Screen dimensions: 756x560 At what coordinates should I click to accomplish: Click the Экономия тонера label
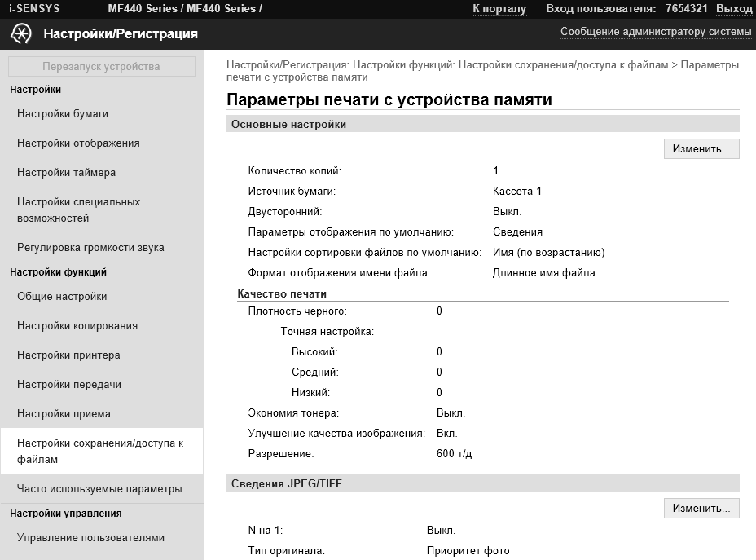[x=293, y=413]
